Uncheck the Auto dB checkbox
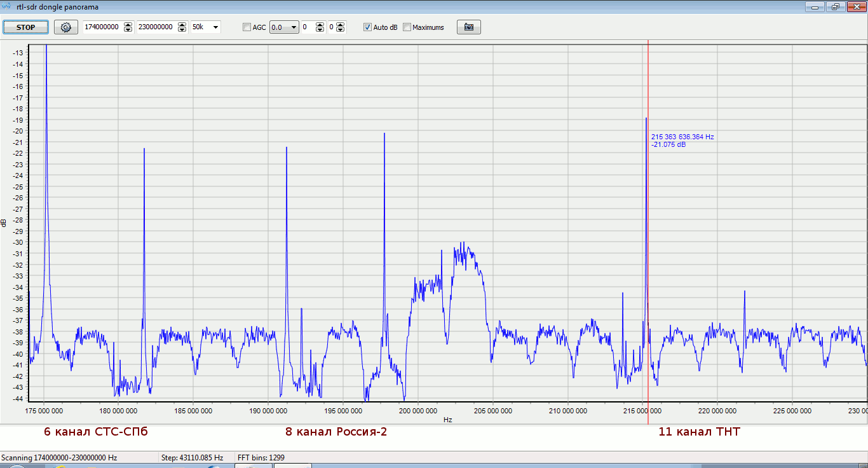This screenshot has height=468, width=868. tap(367, 27)
